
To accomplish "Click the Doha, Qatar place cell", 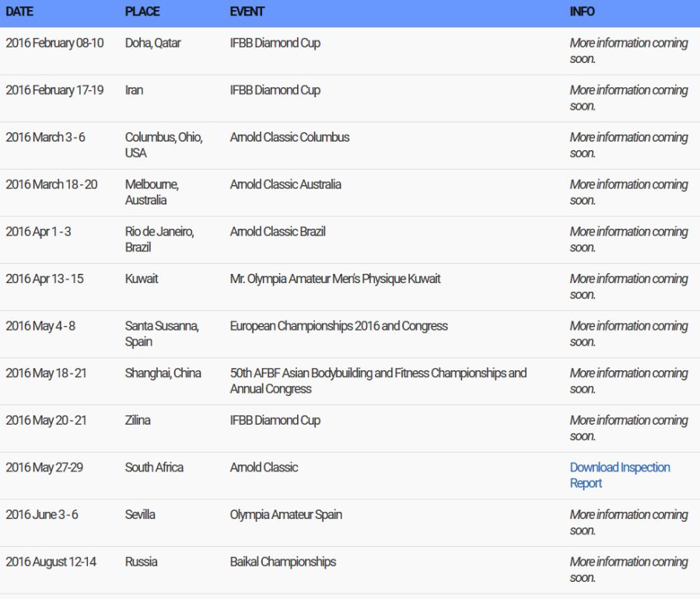I will 152,43.
